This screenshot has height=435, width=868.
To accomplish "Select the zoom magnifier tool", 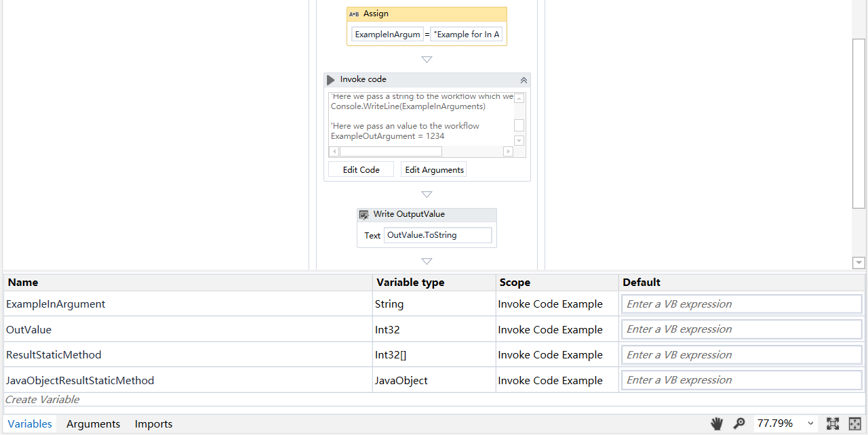I will [740, 423].
